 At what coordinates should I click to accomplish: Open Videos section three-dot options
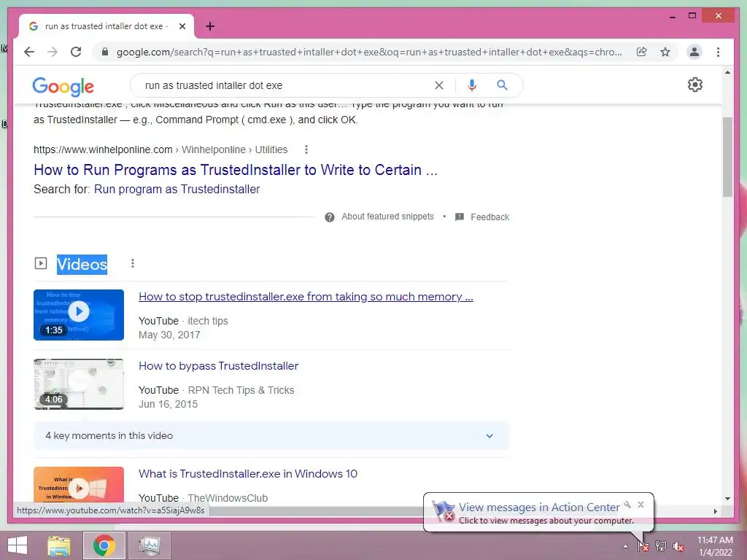click(133, 263)
